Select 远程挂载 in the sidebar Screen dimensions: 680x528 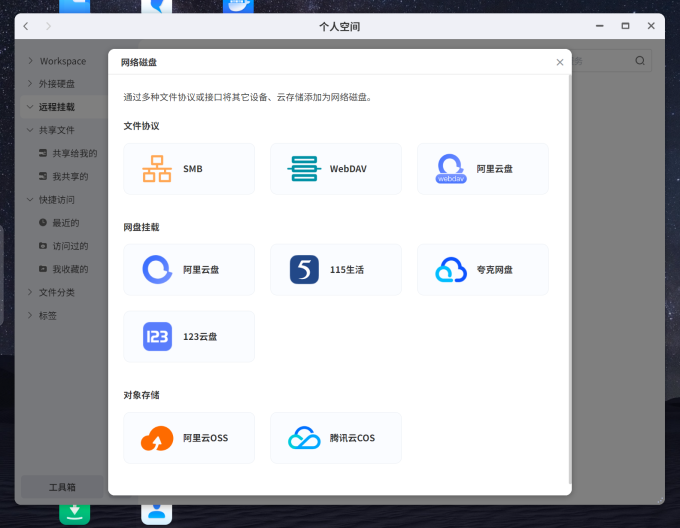coord(57,107)
